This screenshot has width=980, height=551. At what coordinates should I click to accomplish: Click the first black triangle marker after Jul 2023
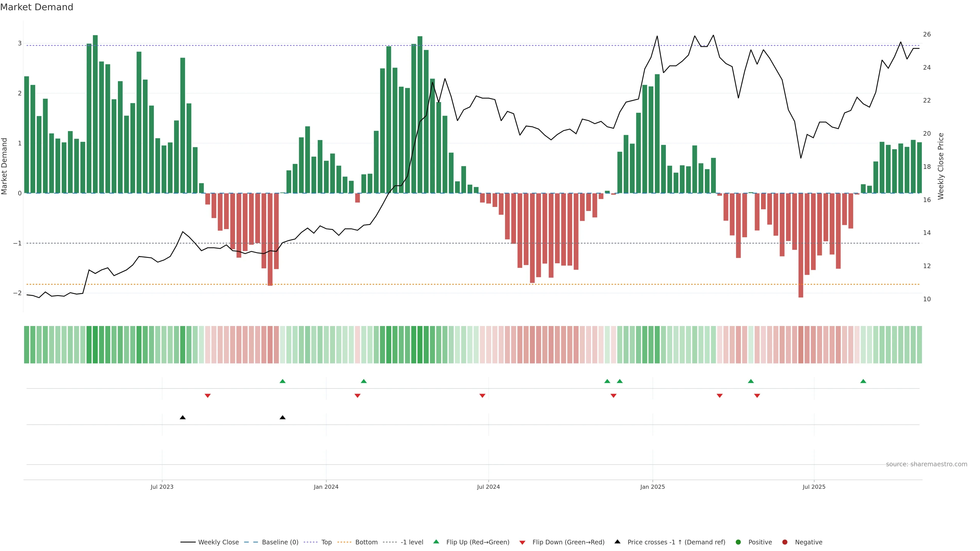(x=183, y=418)
